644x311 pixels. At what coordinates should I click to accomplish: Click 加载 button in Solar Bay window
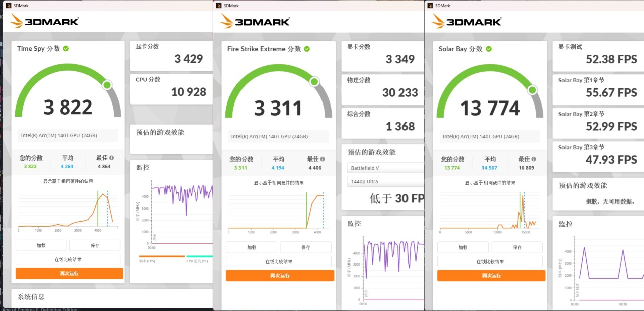coord(462,247)
